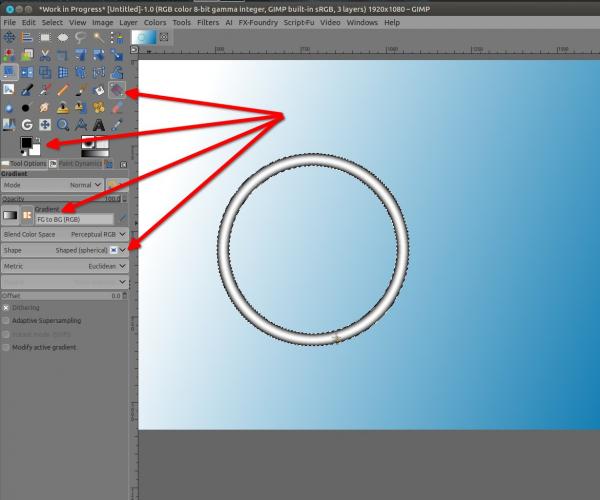Select the Fuzzy Select magic wand tool
The width and height of the screenshot is (600, 500).
[99, 37]
